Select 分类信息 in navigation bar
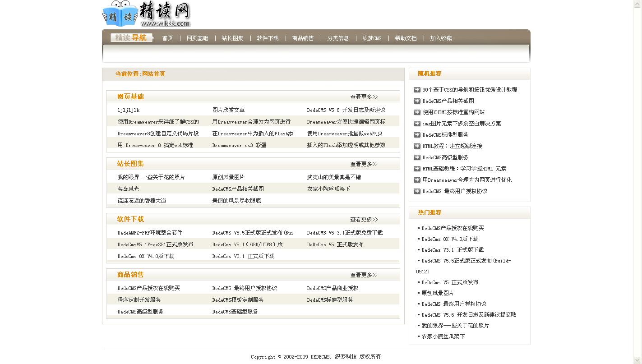This screenshot has height=364, width=642. [x=338, y=38]
